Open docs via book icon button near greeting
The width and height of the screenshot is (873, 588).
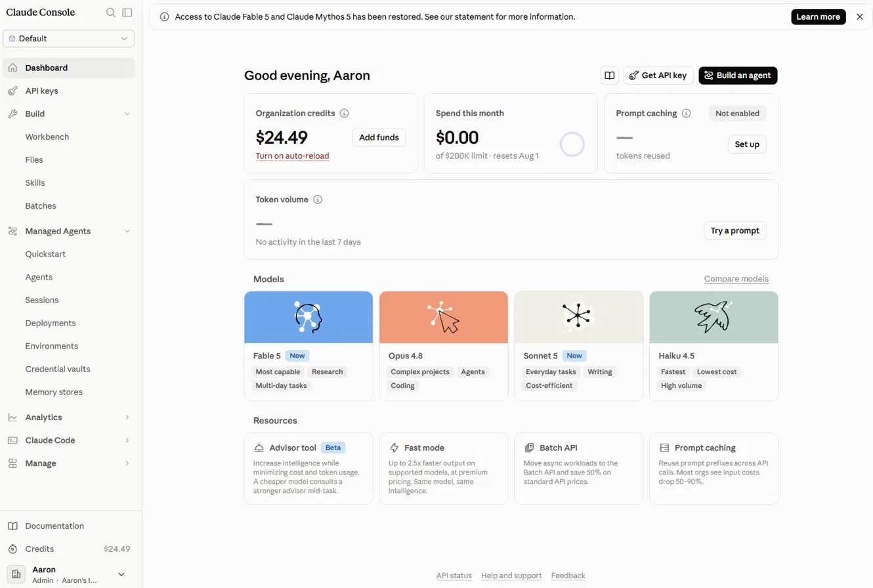point(610,75)
